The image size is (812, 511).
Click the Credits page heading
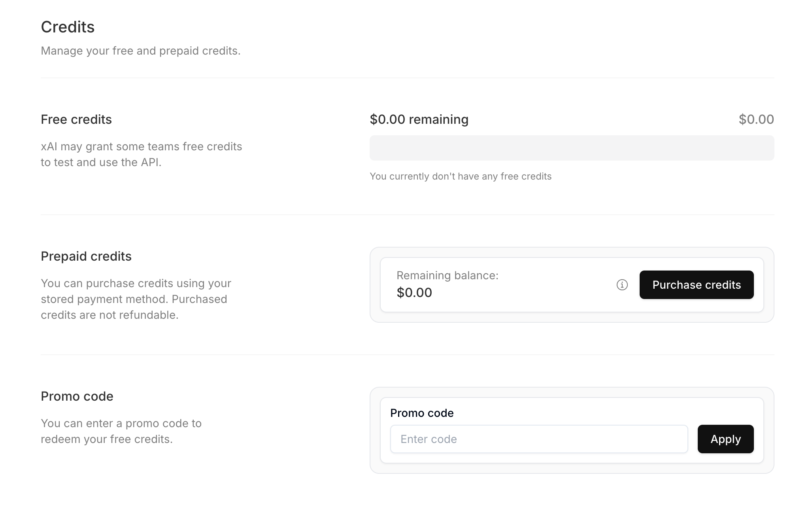68,27
